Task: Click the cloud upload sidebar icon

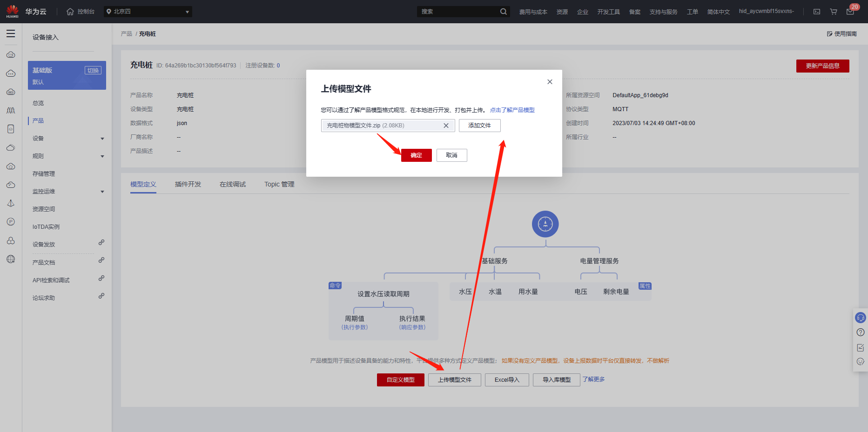Action: pyautogui.click(x=11, y=166)
